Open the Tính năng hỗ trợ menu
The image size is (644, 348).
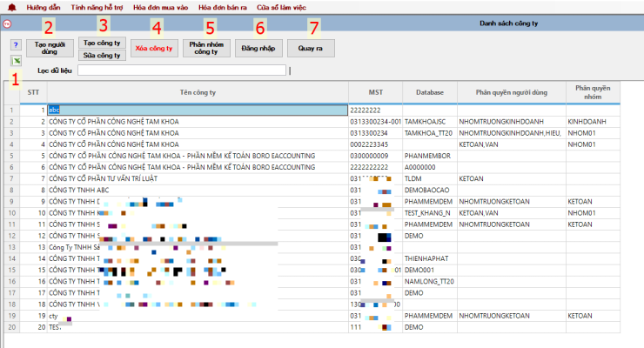(97, 7)
